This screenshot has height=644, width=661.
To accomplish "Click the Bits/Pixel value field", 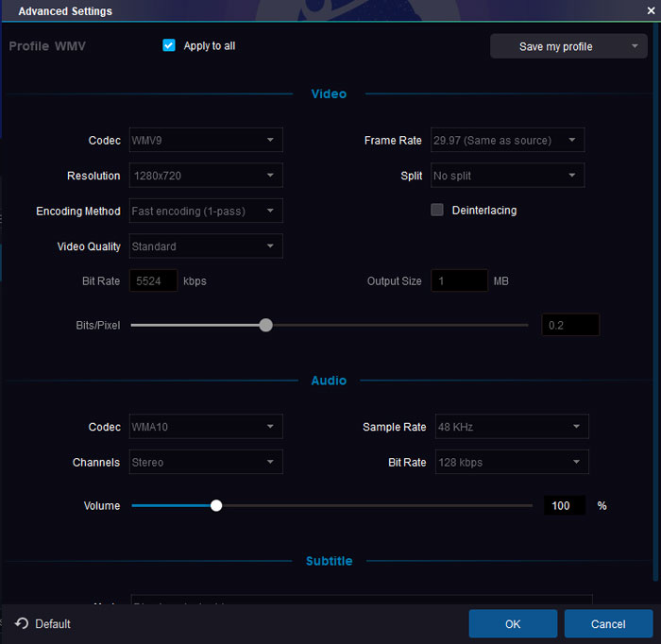I will tap(570, 325).
